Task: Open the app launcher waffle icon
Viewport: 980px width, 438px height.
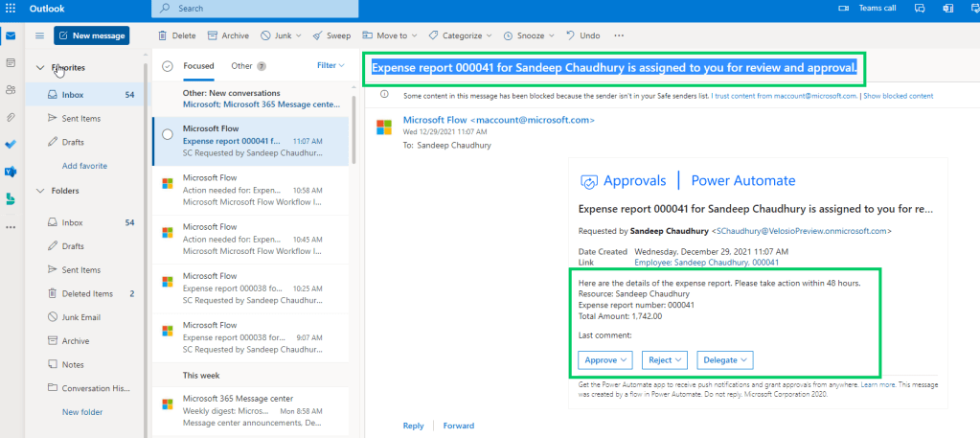Action: 11,8
